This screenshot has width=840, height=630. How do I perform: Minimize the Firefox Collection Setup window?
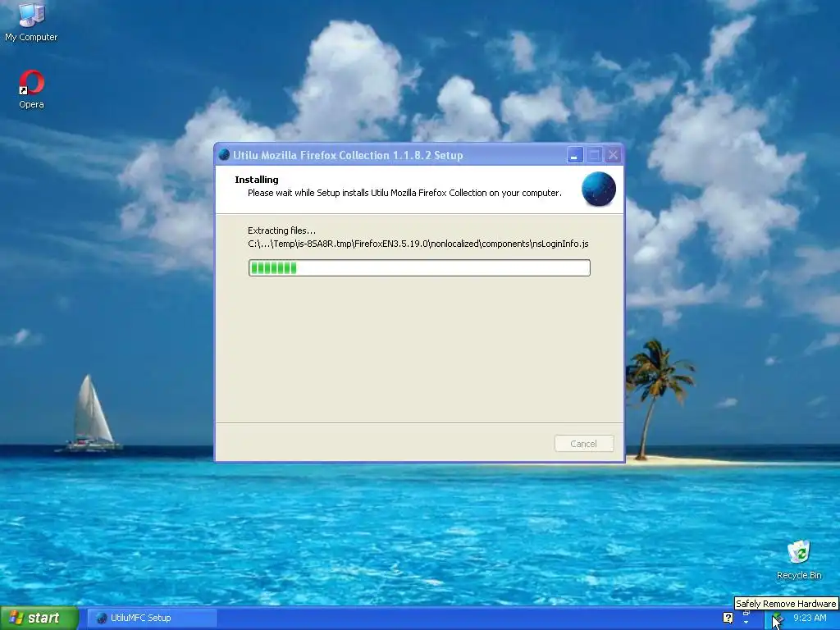click(575, 155)
